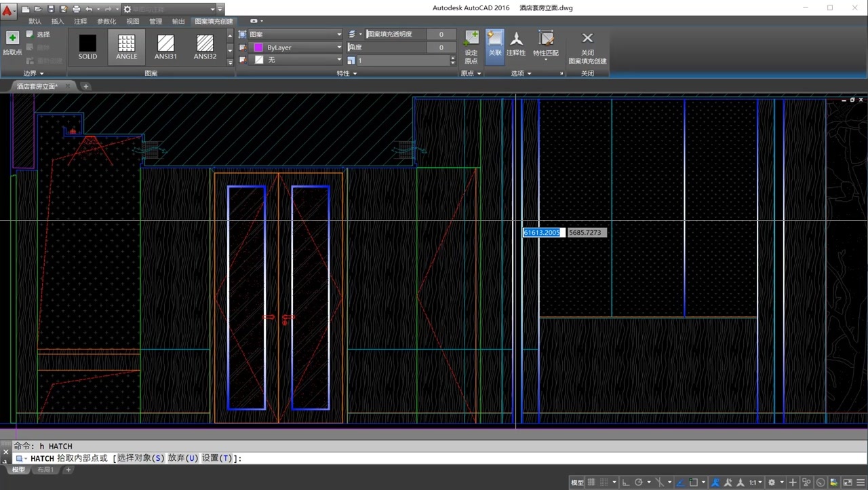This screenshot has height=490, width=868.
Task: Expand the 边界 panel
Action: (x=33, y=73)
